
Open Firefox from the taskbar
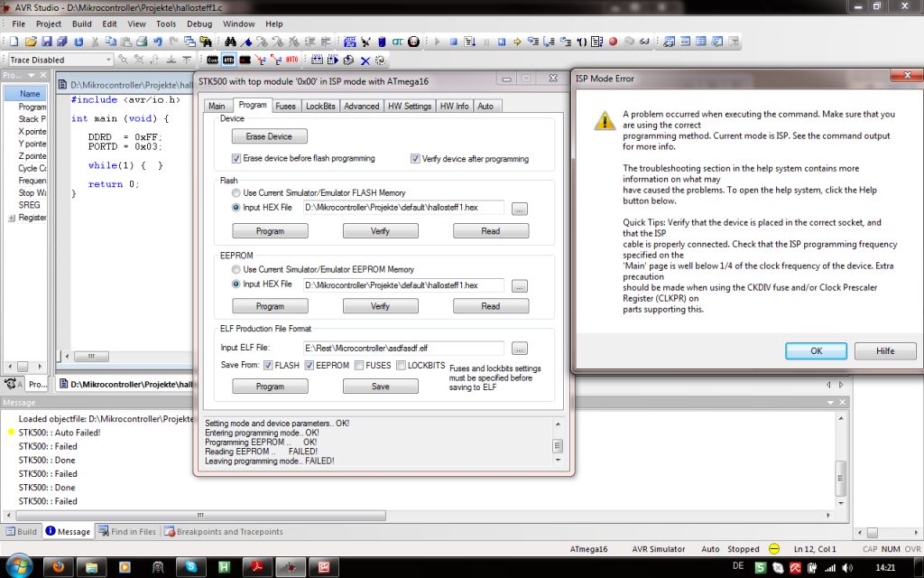58,567
